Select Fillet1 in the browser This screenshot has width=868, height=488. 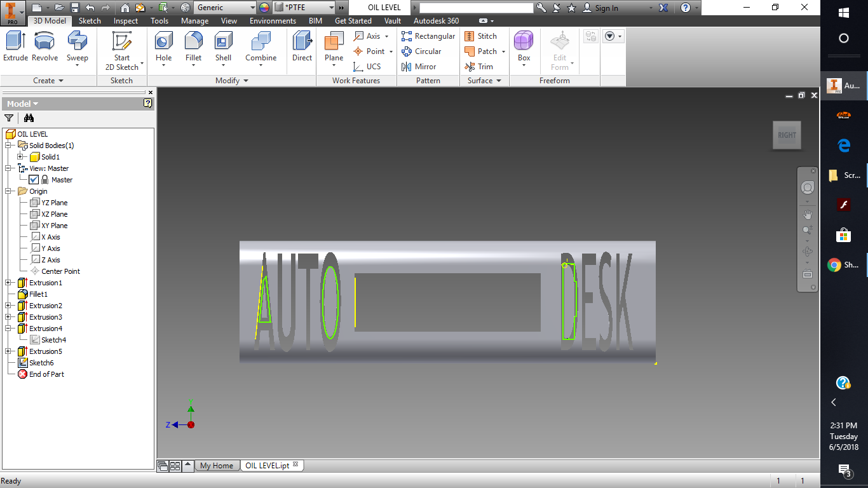point(38,294)
